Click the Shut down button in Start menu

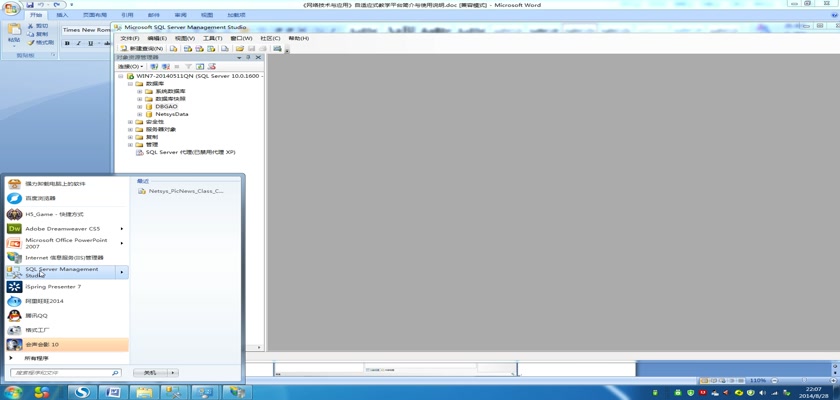(151, 373)
